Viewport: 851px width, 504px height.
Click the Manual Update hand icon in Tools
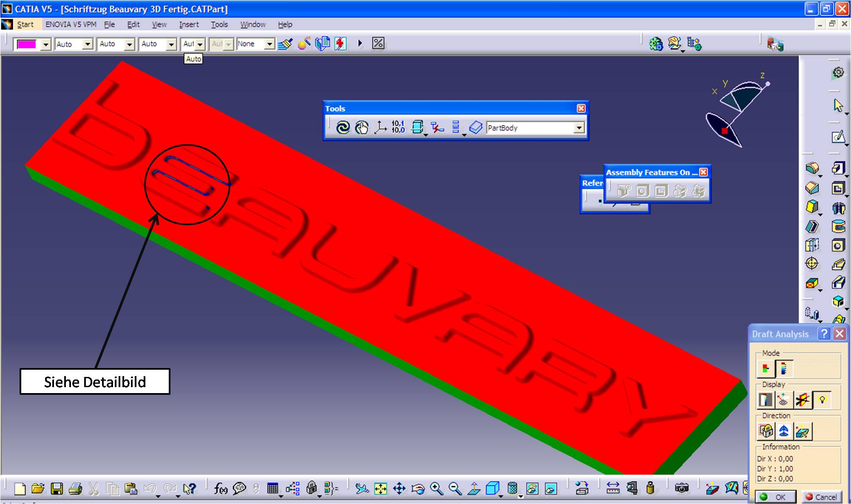(x=361, y=127)
